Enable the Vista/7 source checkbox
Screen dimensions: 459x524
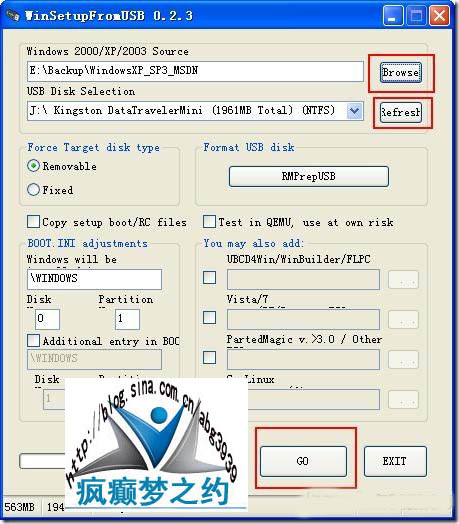coord(209,317)
